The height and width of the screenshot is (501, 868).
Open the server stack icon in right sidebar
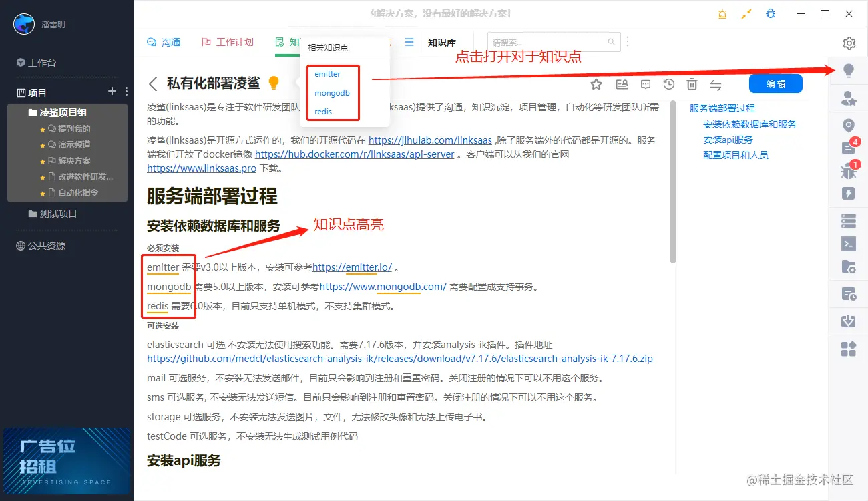[849, 220]
